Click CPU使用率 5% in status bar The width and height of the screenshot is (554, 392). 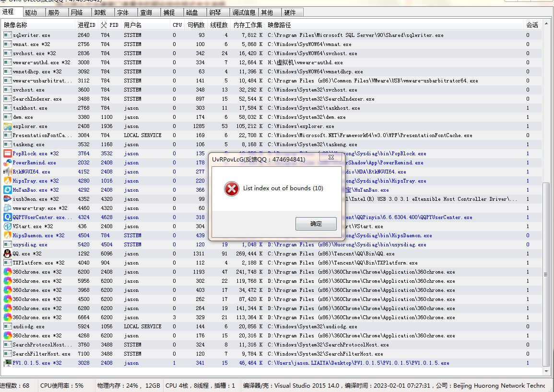click(x=62, y=386)
